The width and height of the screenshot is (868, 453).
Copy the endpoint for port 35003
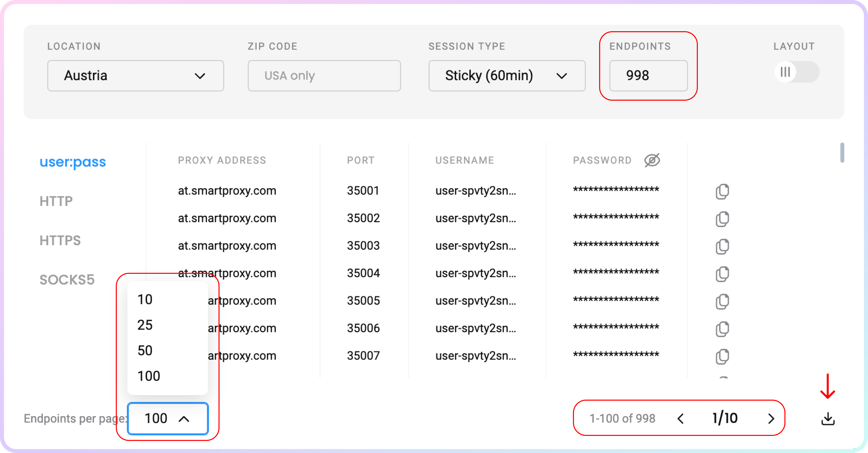pyautogui.click(x=722, y=247)
